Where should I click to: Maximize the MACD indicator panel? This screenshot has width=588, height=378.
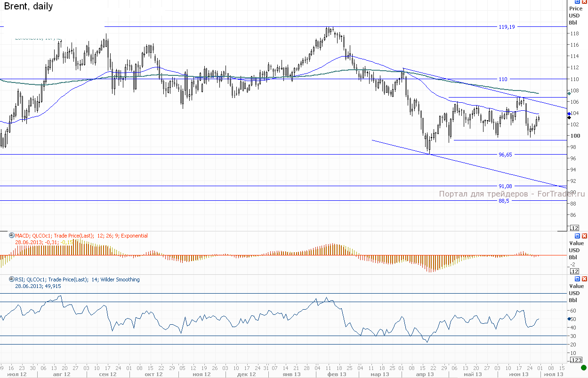(577, 236)
